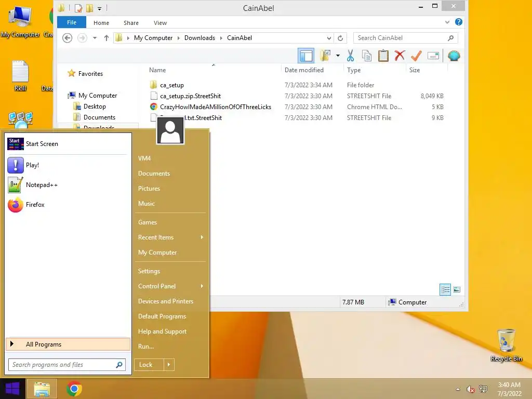Open Customize Quick Access Toolbar dropdown
The height and width of the screenshot is (399, 532).
point(99,8)
